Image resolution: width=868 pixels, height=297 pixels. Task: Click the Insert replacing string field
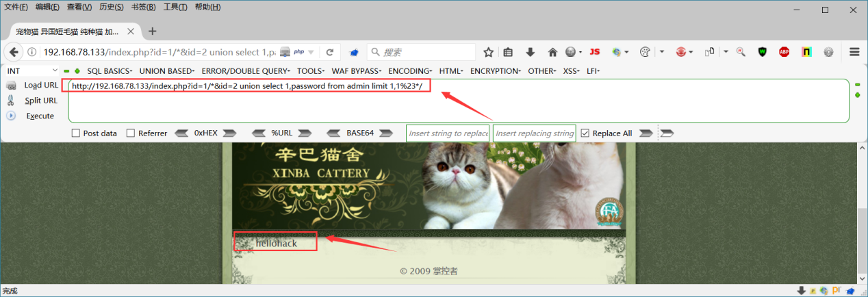click(x=535, y=133)
